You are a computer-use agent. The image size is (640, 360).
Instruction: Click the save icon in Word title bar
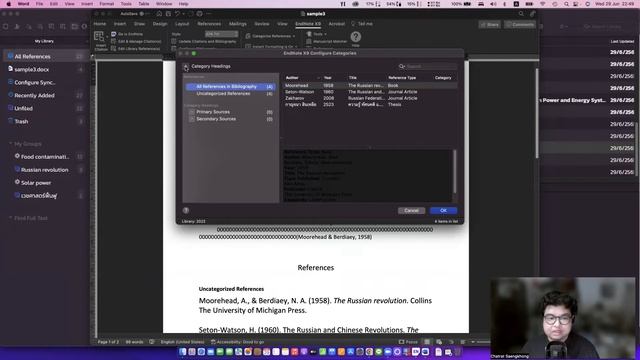[168, 14]
